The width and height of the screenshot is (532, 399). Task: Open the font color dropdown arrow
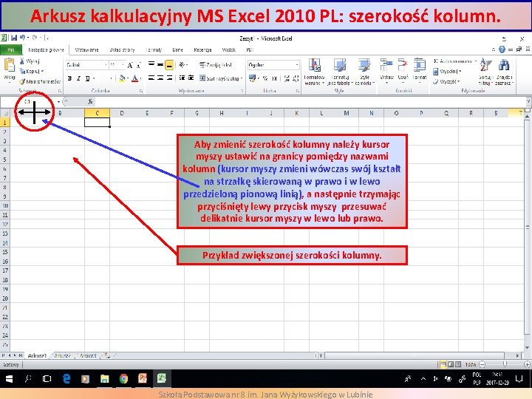coord(140,79)
